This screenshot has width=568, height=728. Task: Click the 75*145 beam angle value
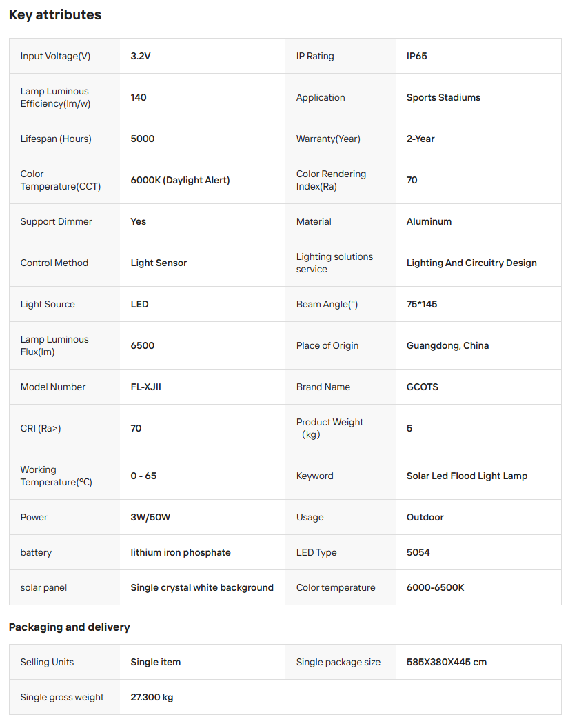(x=422, y=304)
